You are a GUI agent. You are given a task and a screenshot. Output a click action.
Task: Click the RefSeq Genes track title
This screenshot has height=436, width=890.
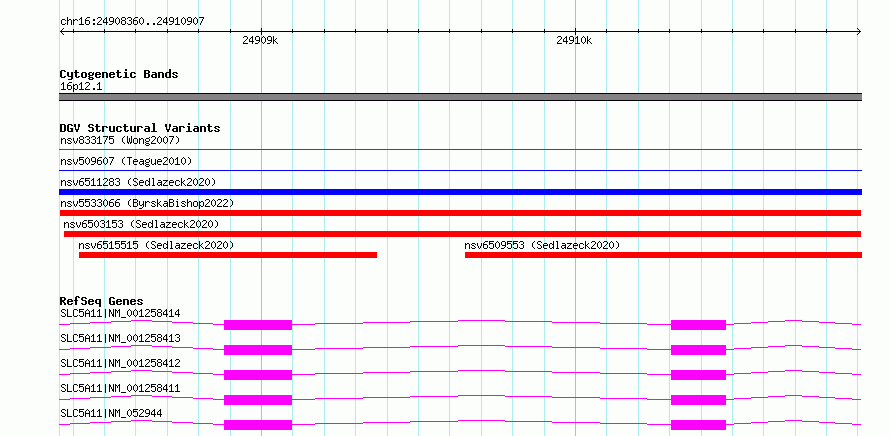[102, 301]
